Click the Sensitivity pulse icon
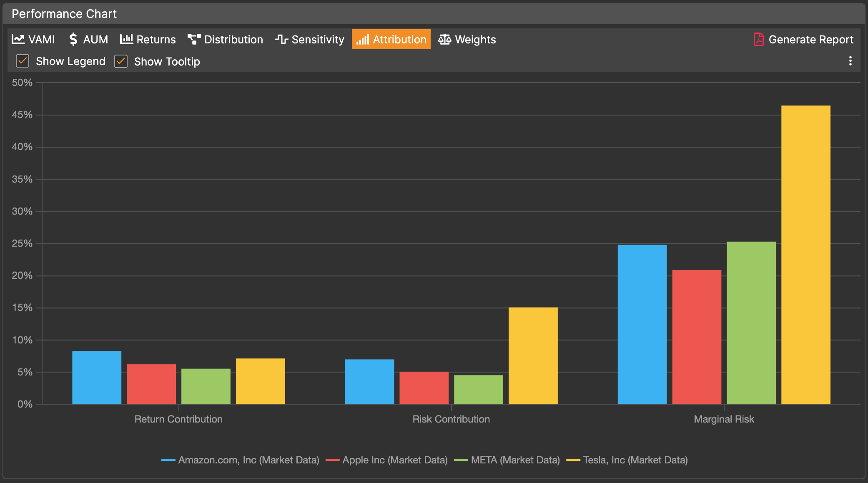Screen dimensions: 868x483 point(281,39)
